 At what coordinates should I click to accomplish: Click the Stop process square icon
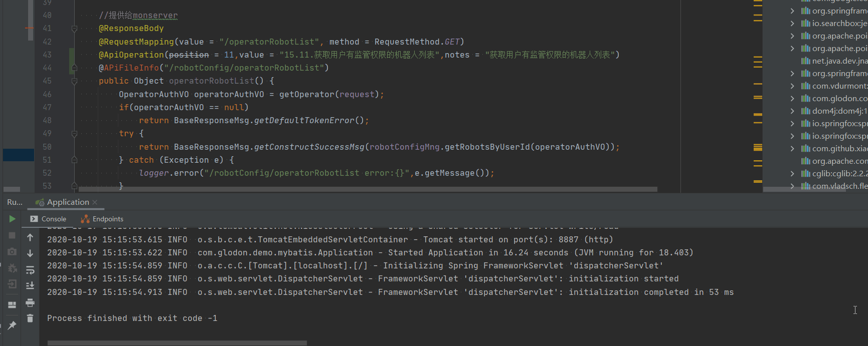tap(12, 235)
